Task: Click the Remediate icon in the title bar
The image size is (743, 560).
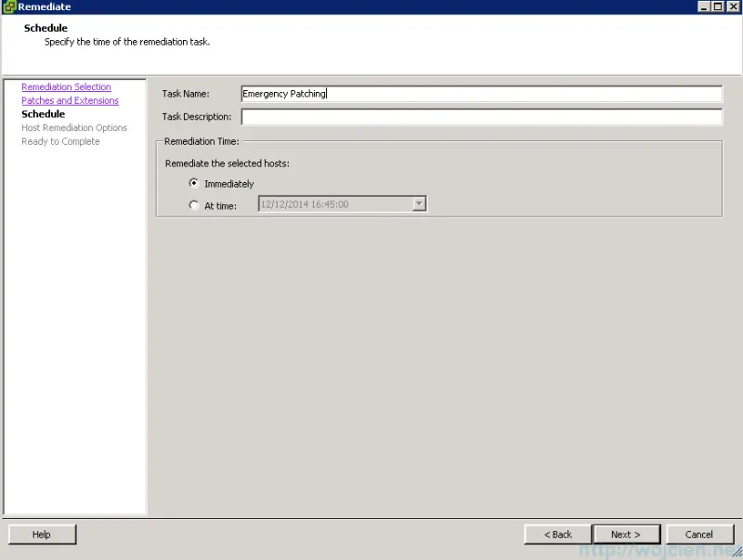Action: click(x=7, y=6)
